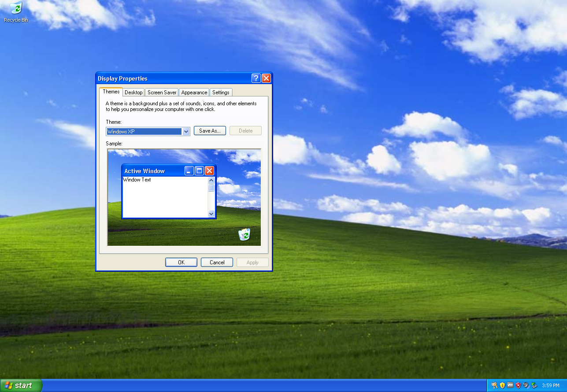Open the Settings tab
The height and width of the screenshot is (392, 567).
tap(221, 92)
